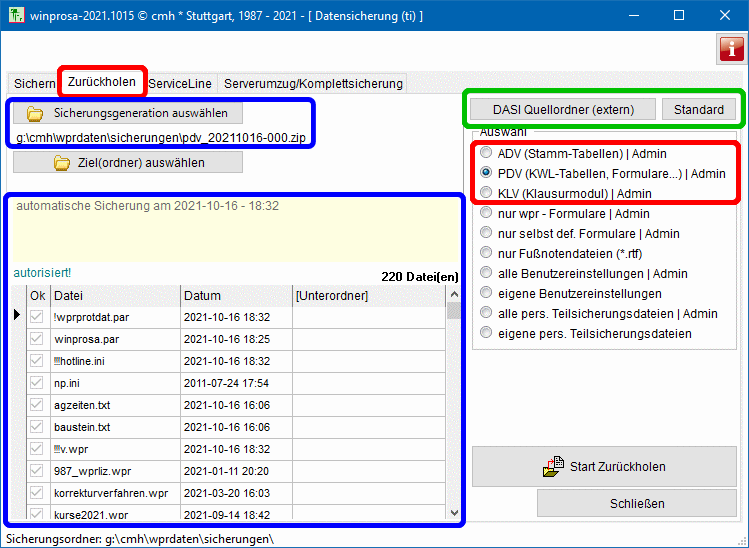Click file list scrollbar down arrow
Viewport: 749px width, 548px height.
(453, 513)
